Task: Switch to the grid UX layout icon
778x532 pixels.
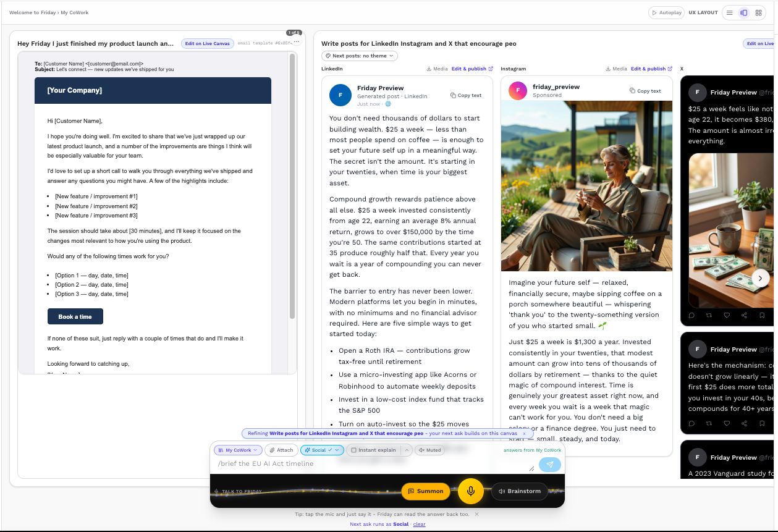Action: click(758, 12)
